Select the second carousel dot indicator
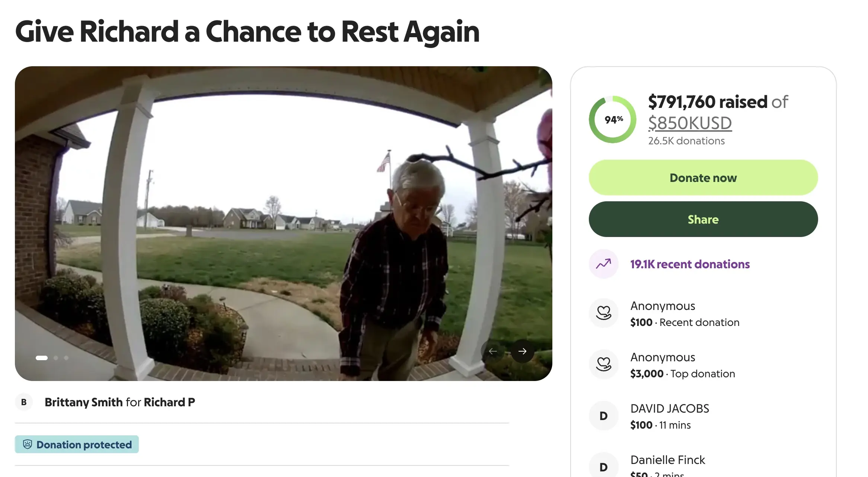This screenshot has height=477, width=868. pyautogui.click(x=56, y=358)
